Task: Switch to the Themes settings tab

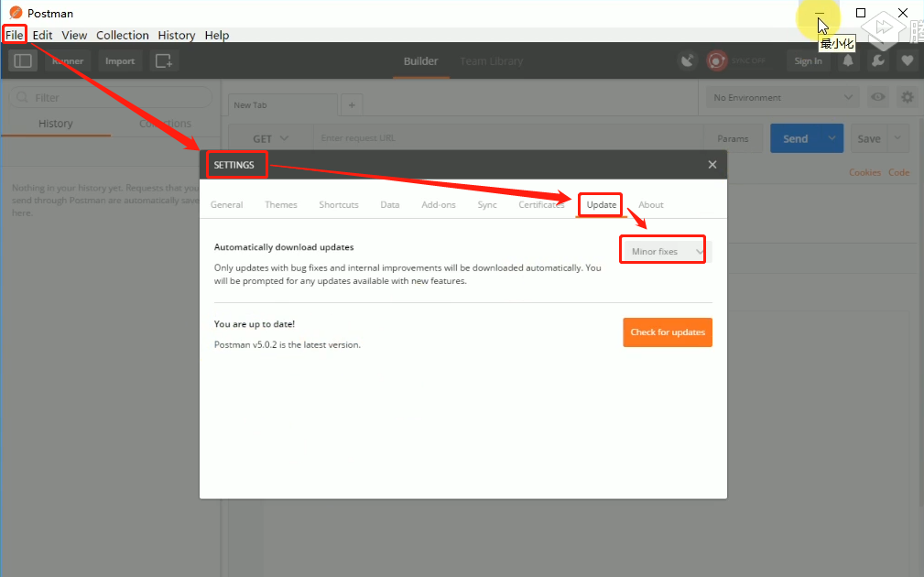Action: tap(281, 204)
